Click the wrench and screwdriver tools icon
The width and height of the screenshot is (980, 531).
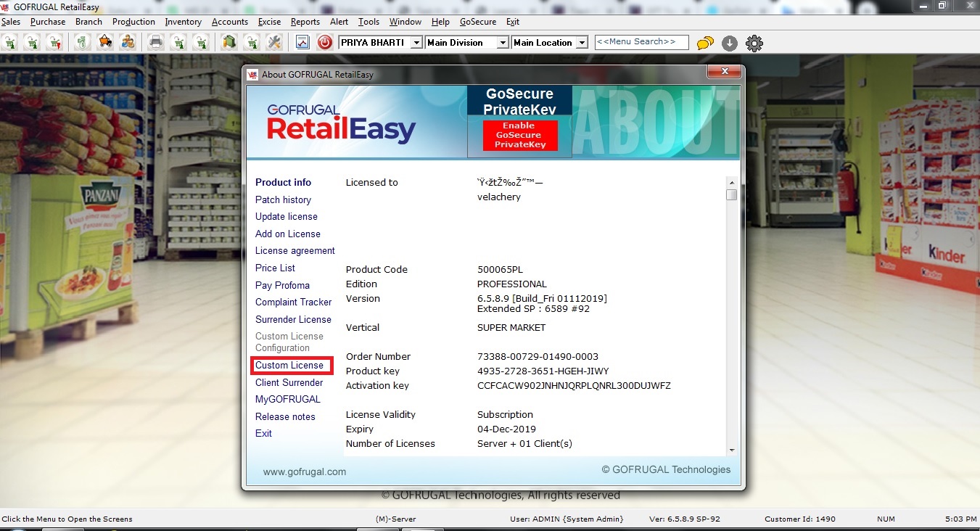tap(273, 42)
